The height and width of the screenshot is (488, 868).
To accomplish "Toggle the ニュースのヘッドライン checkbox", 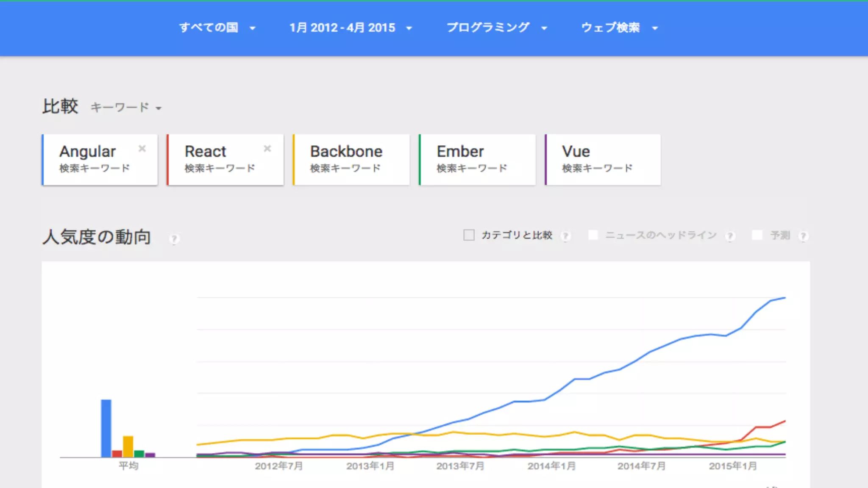I will point(593,235).
